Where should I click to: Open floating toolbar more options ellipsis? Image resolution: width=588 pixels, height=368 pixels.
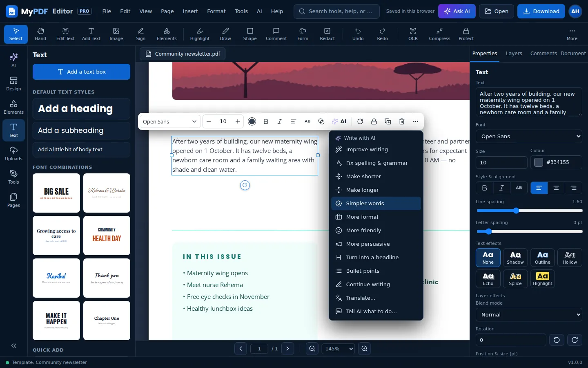coord(416,121)
